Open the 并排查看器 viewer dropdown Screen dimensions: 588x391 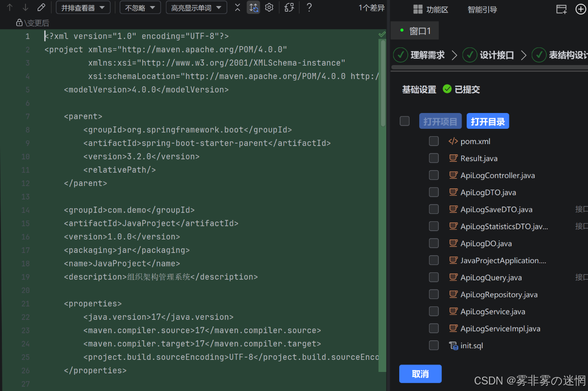pos(83,7)
